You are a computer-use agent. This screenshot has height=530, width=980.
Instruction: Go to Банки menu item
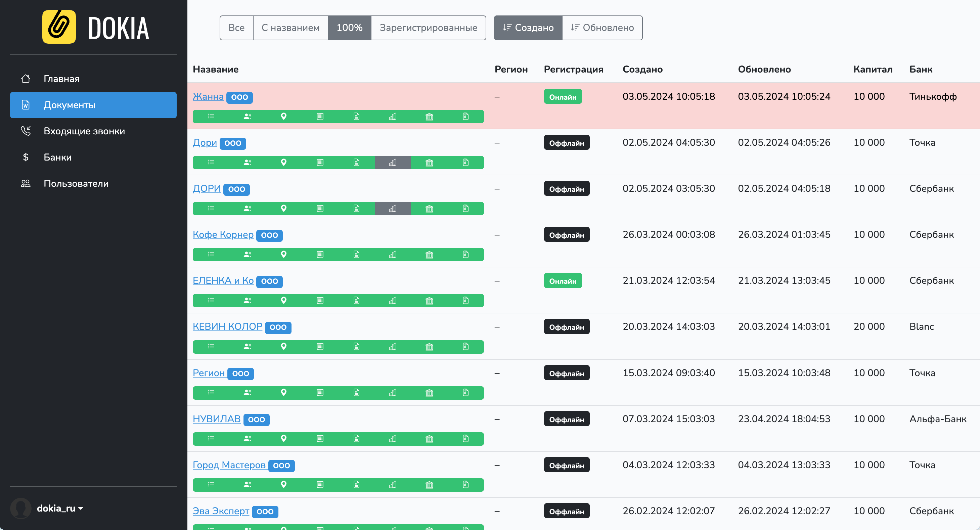(x=57, y=157)
